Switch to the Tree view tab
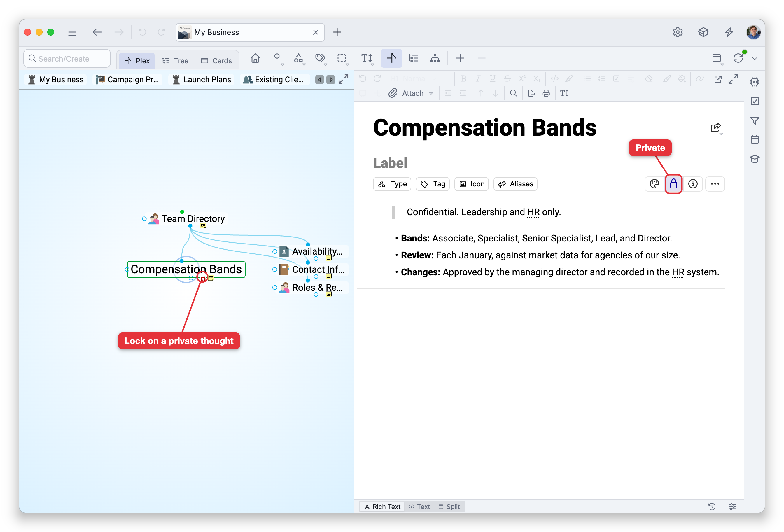 175,61
